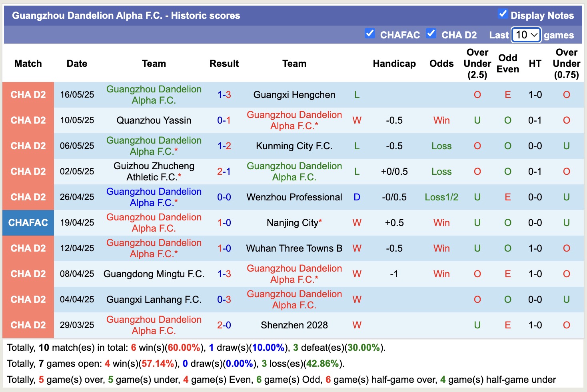Click the CHAFAC league label for Nanjing City match
Viewport: 587px width, 392px height.
[x=28, y=222]
